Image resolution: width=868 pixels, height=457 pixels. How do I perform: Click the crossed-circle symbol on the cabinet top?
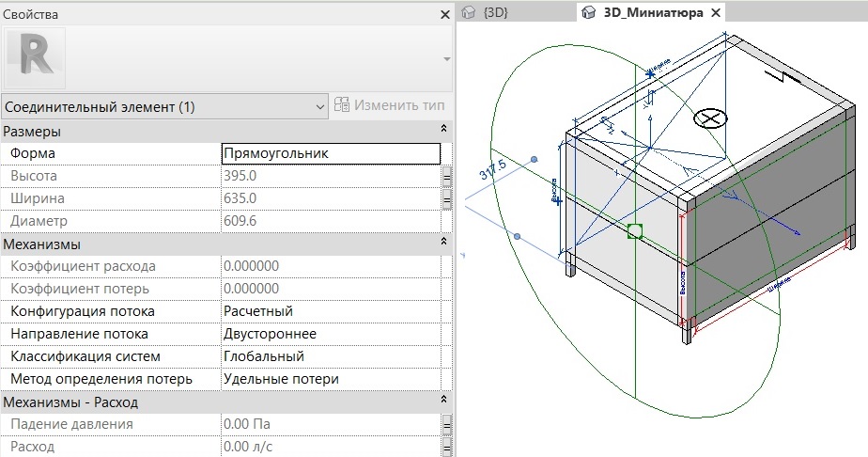point(711,118)
